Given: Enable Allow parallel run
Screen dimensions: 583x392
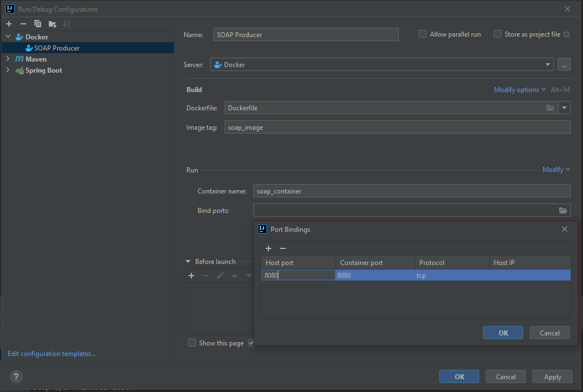Looking at the screenshot, I should (422, 34).
